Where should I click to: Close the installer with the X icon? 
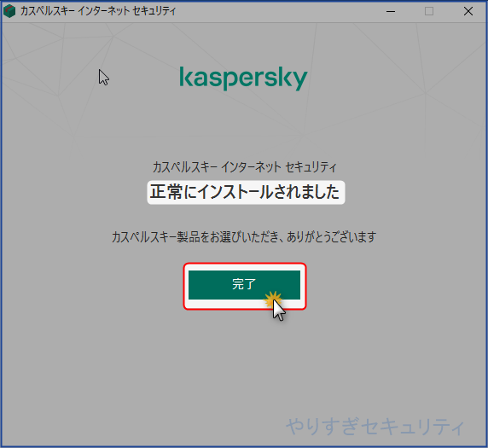point(468,11)
